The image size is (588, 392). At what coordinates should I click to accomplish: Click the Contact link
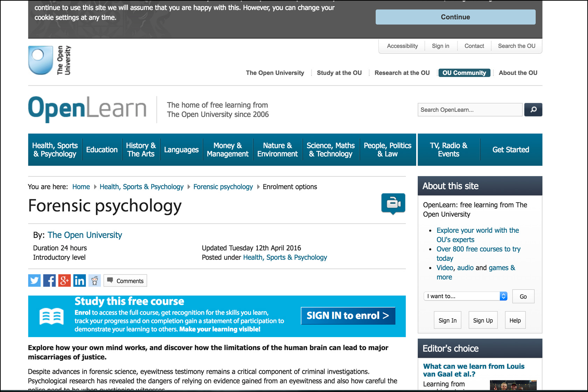coord(474,46)
